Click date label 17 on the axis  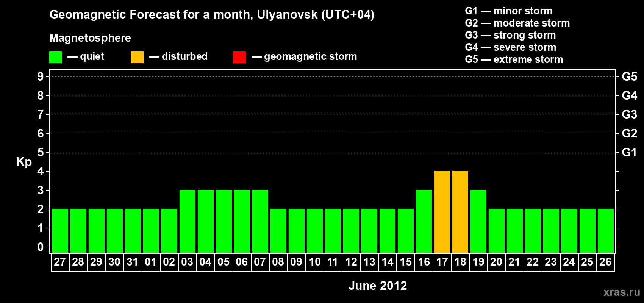(x=442, y=262)
